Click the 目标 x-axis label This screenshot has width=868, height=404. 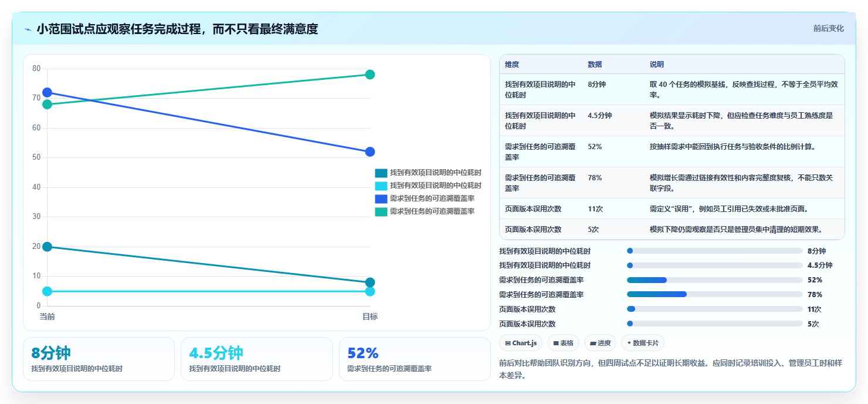pyautogui.click(x=370, y=317)
